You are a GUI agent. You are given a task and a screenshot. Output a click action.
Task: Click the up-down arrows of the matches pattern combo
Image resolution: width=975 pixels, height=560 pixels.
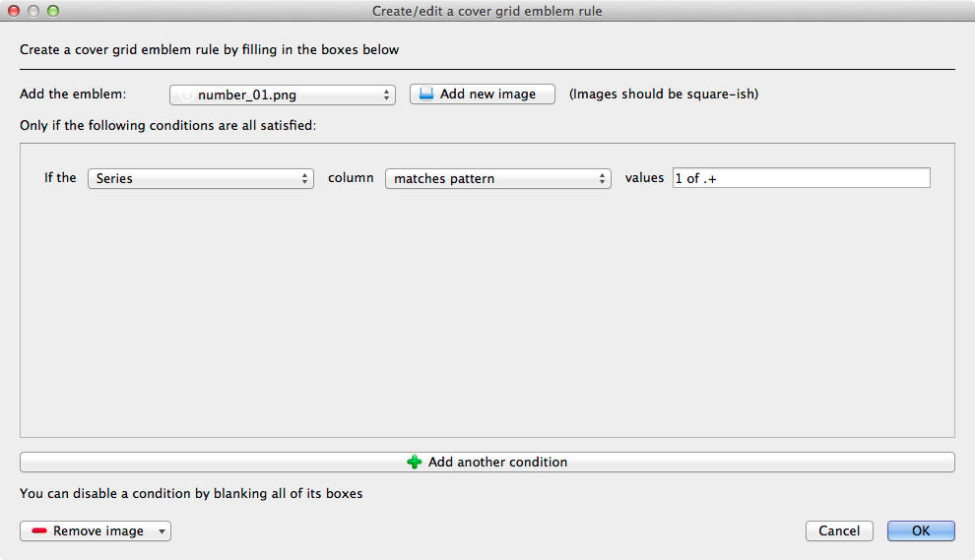(603, 179)
